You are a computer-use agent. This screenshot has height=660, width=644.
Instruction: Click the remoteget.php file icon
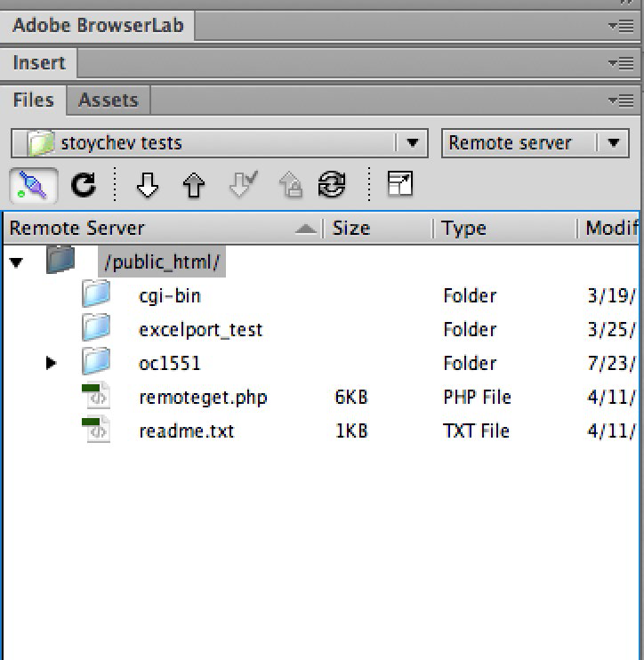pos(96,395)
